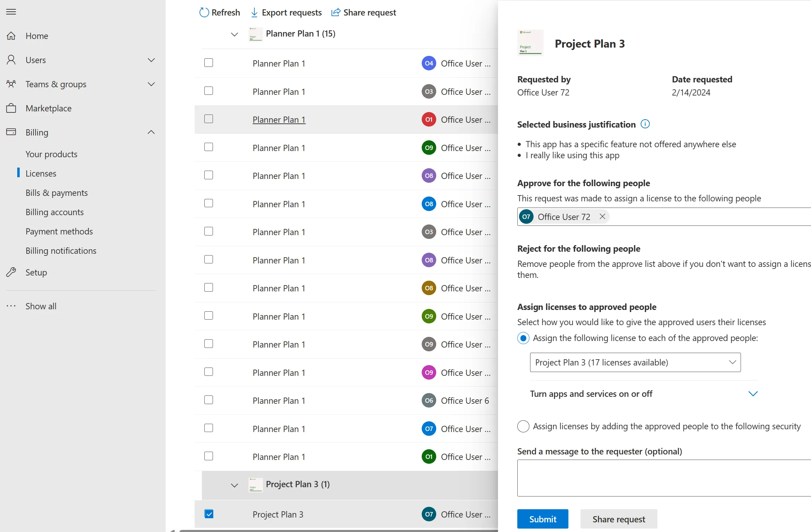Go to Your products
Screen dimensions: 811x532
pos(51,154)
